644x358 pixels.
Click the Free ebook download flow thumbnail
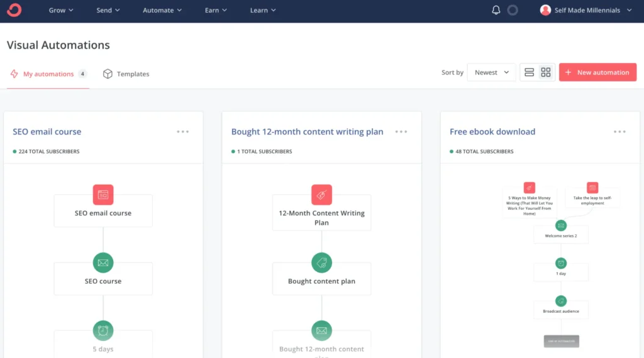(560, 264)
